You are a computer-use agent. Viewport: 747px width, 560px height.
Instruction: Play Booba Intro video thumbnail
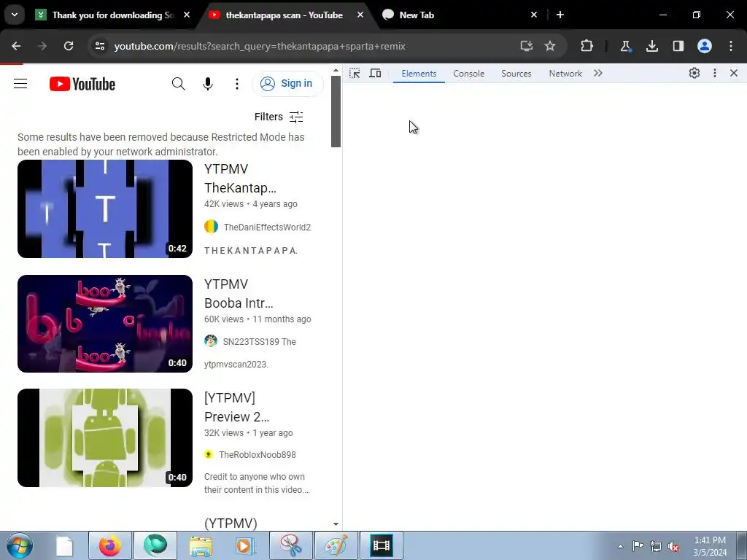pos(105,324)
